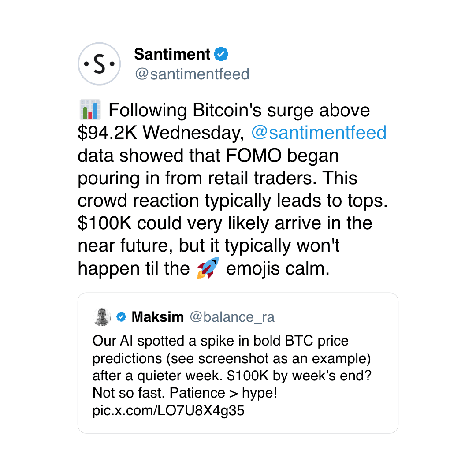The height and width of the screenshot is (476, 476).
Task: Open the Santiment display name
Action: tap(172, 54)
